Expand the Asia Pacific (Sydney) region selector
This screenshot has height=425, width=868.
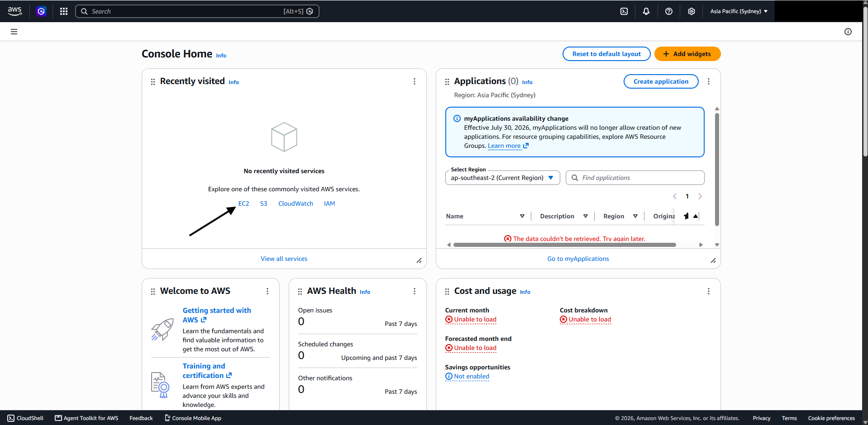tap(739, 11)
